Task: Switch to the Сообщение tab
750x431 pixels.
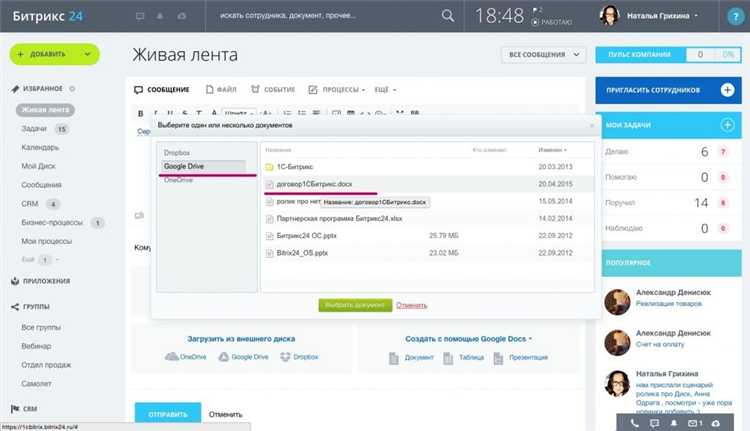Action: (162, 89)
